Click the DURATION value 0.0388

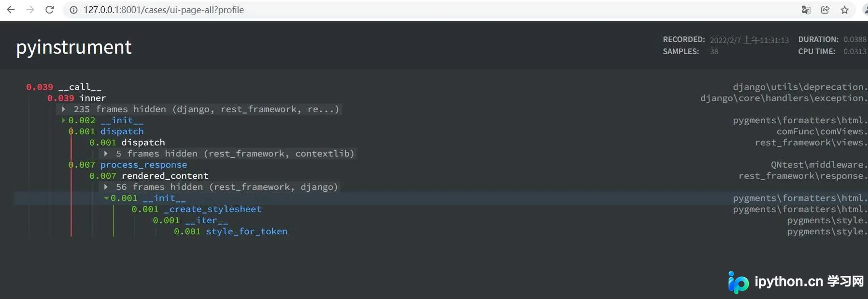[855, 40]
